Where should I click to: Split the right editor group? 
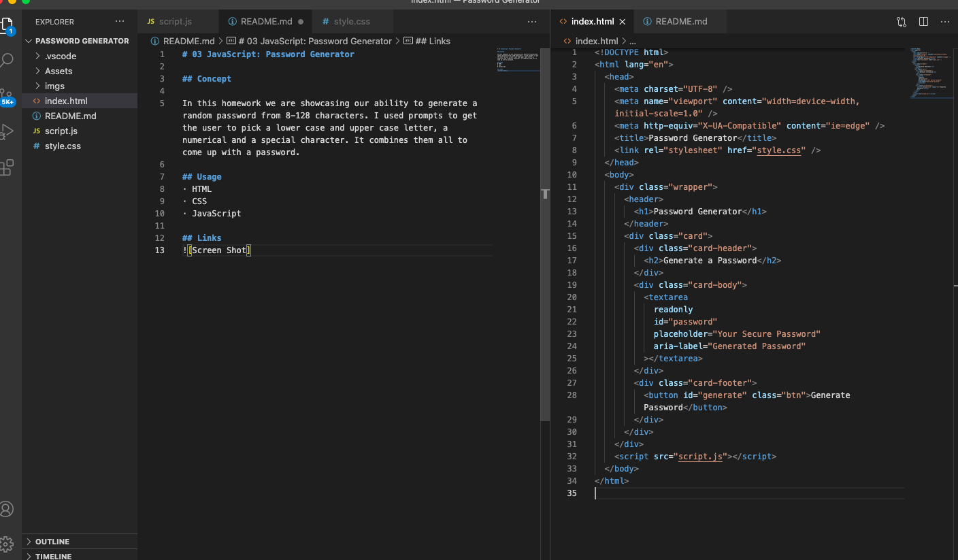tap(923, 22)
